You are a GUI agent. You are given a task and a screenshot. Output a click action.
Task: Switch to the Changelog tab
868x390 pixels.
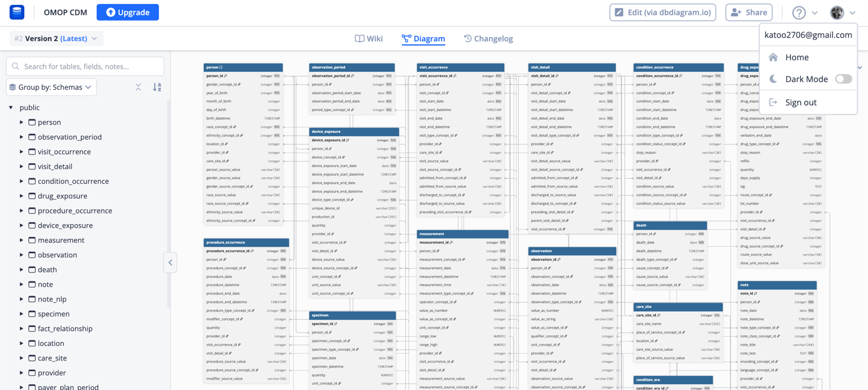[488, 38]
